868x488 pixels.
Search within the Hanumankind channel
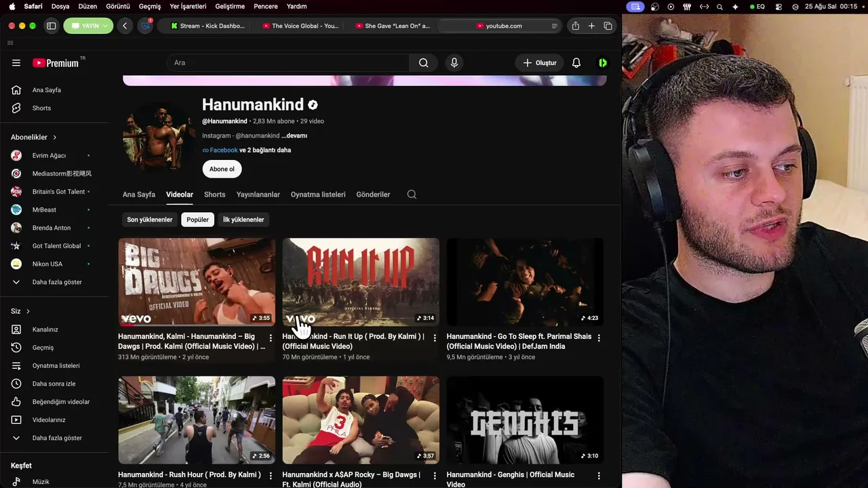412,195
